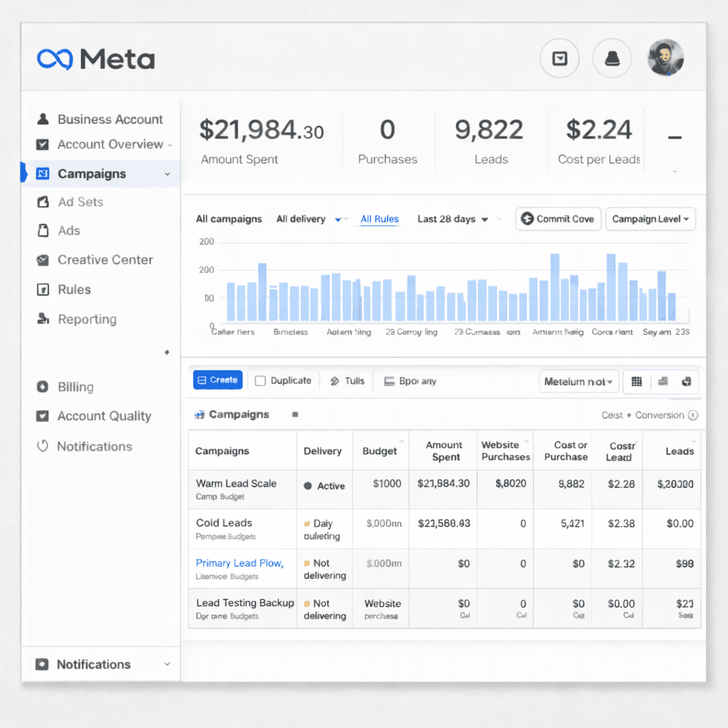Open the Meteiurn nol dropdown
The height and width of the screenshot is (728, 728).
(579, 381)
